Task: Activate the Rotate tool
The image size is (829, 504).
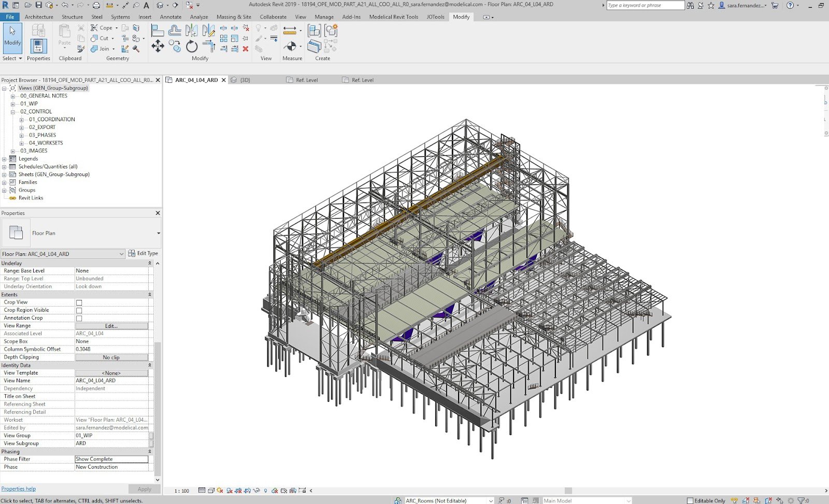Action: coord(192,47)
